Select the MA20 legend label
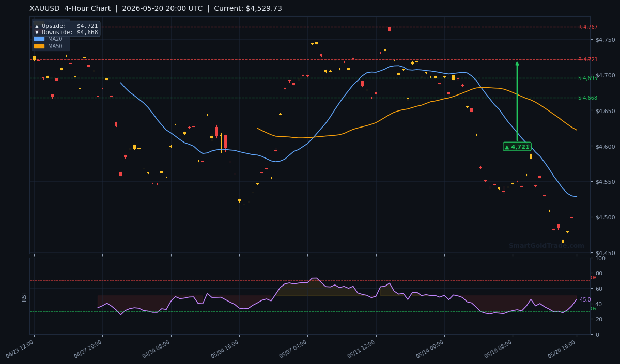Image resolution: width=620 pixels, height=364 pixels. pyautogui.click(x=55, y=39)
